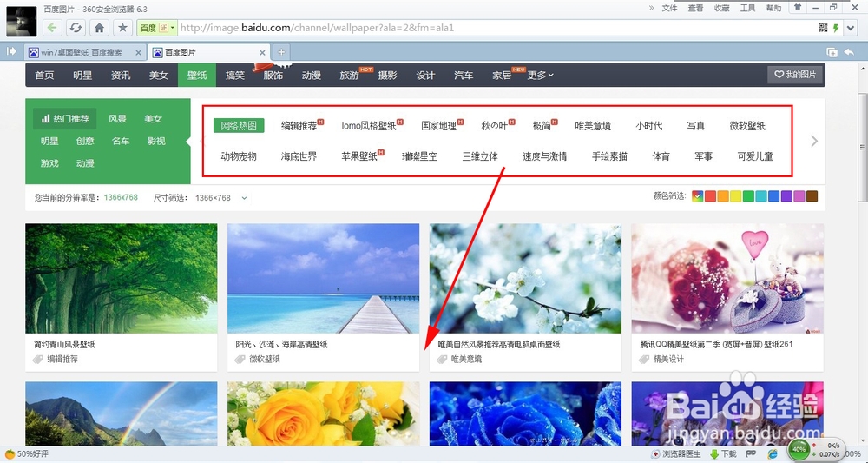Open a new tab with plus button
This screenshot has width=868, height=463.
tap(281, 52)
